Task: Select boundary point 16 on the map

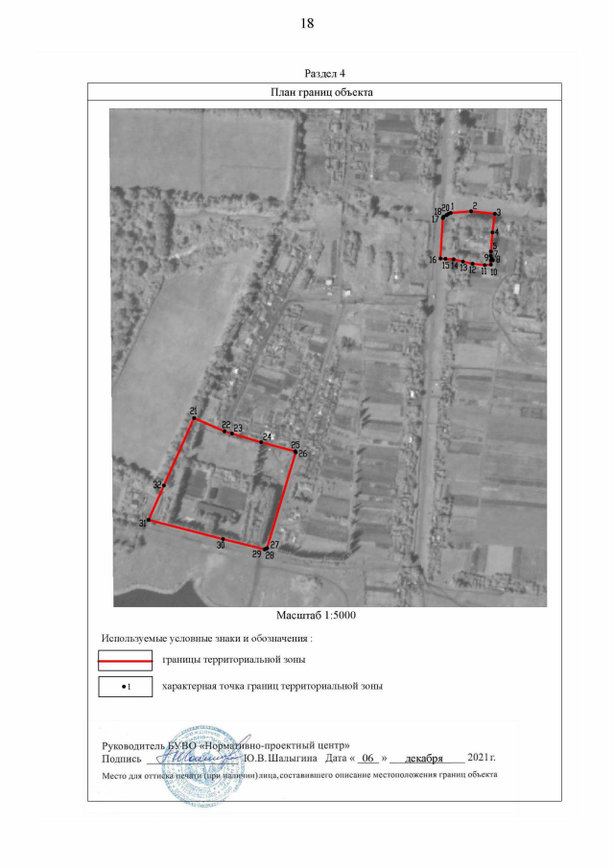Action: [x=441, y=258]
